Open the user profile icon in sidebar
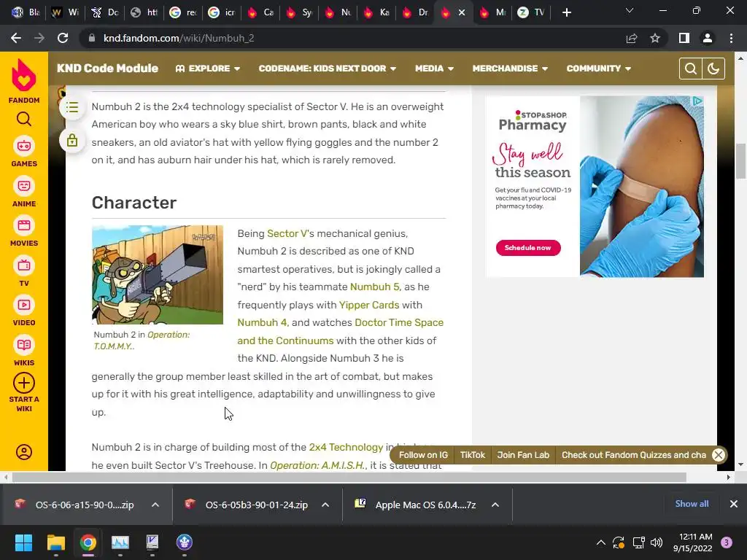 24,452
